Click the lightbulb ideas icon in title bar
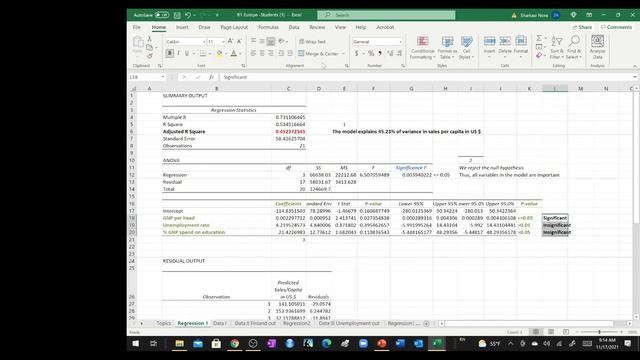Viewport: 640px width, 360px height. tap(573, 15)
